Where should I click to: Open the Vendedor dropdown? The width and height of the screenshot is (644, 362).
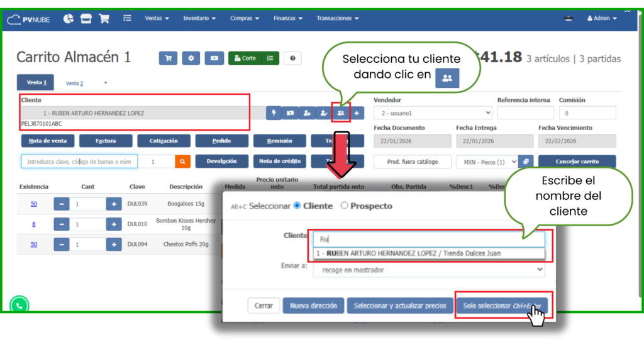(433, 113)
